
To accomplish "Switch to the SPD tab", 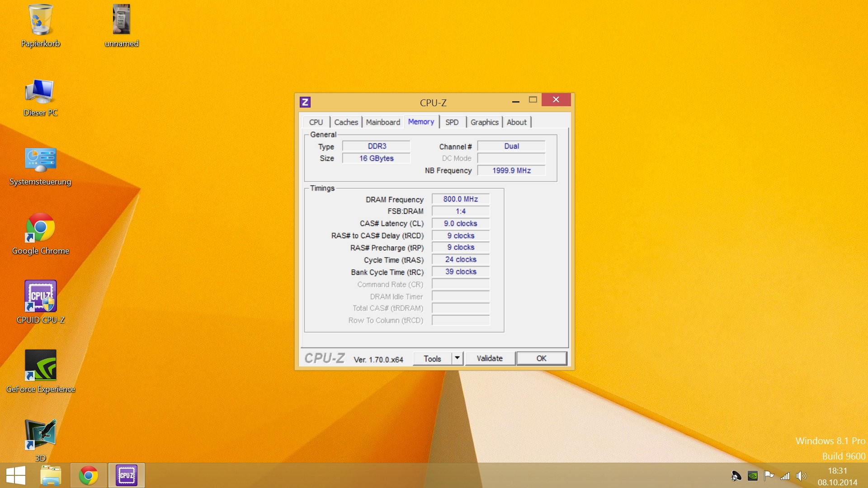I will pyautogui.click(x=452, y=122).
